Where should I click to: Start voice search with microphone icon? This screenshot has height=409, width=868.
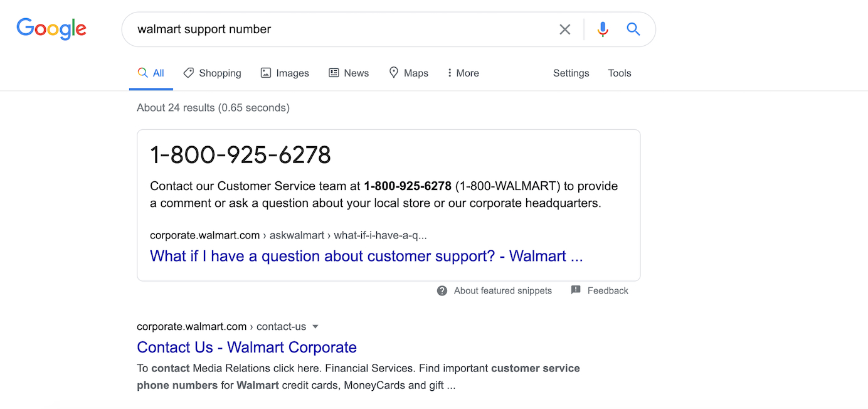point(603,29)
